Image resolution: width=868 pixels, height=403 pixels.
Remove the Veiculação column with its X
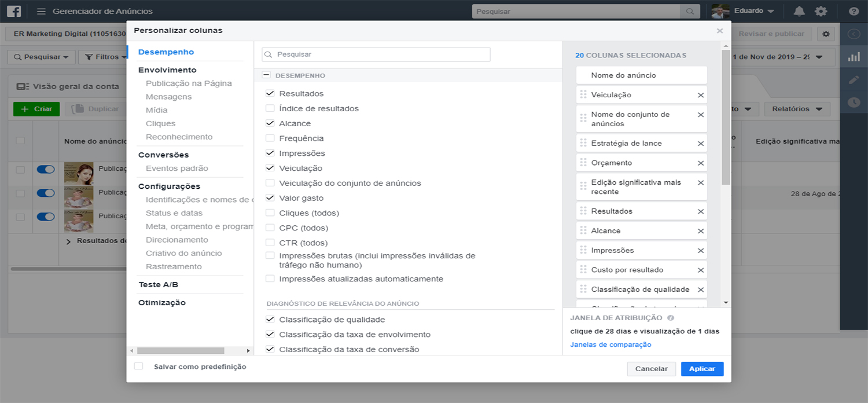pyautogui.click(x=700, y=95)
